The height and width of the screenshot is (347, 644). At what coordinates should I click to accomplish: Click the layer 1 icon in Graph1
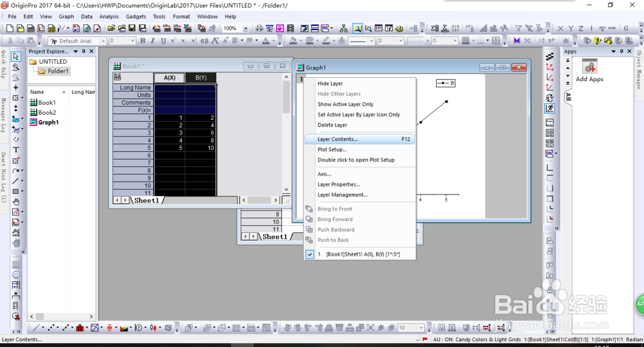[301, 79]
